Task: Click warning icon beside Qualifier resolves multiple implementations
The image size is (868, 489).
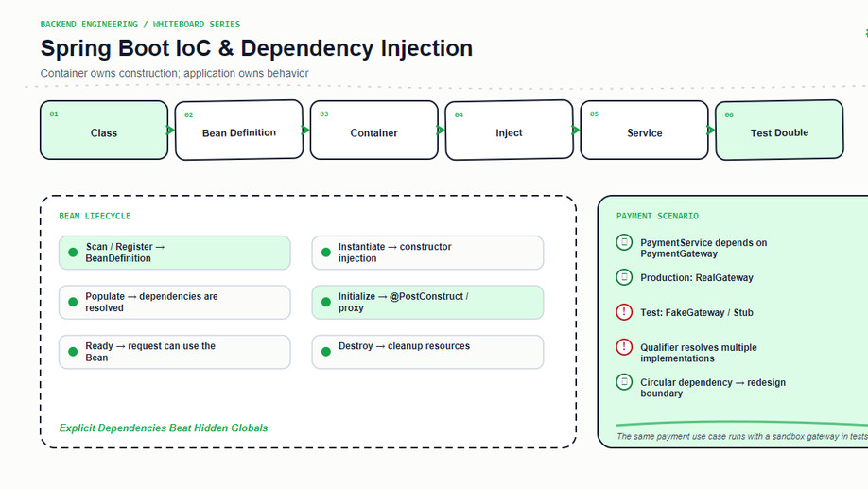Action: point(624,347)
